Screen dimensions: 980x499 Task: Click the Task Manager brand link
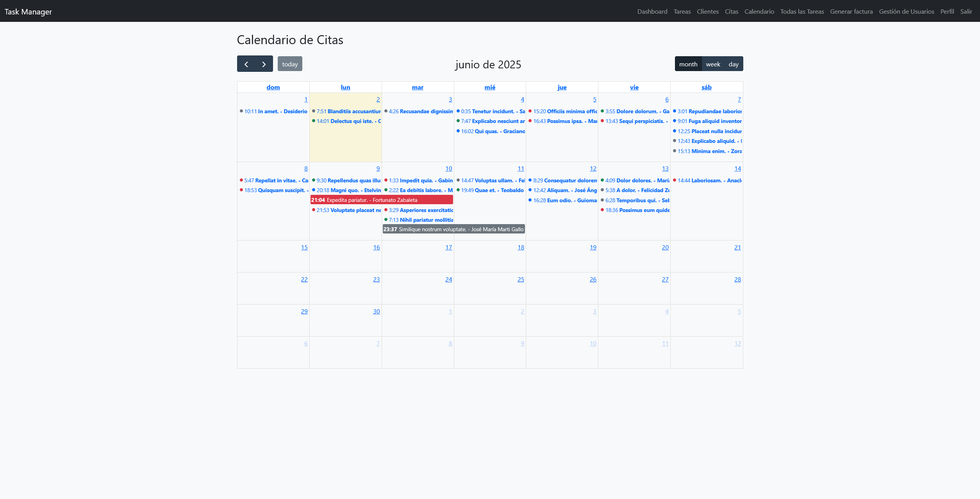click(x=28, y=12)
